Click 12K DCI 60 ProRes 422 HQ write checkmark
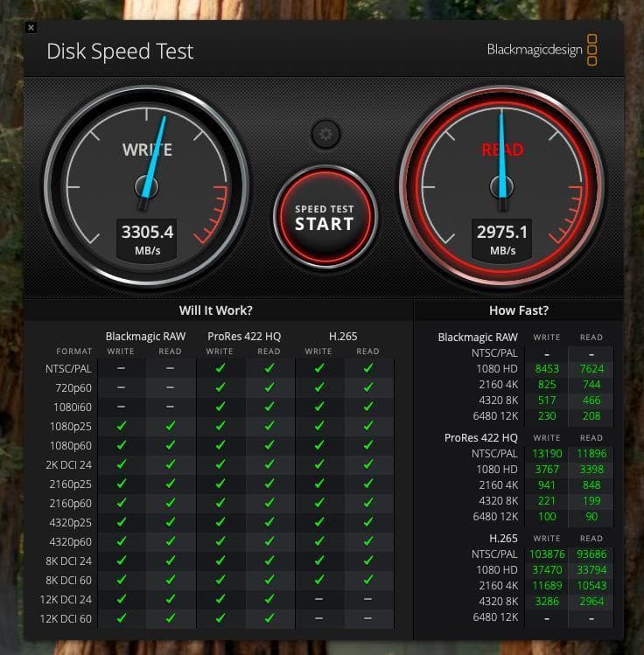Screen dimensions: 644x655 click(220, 617)
